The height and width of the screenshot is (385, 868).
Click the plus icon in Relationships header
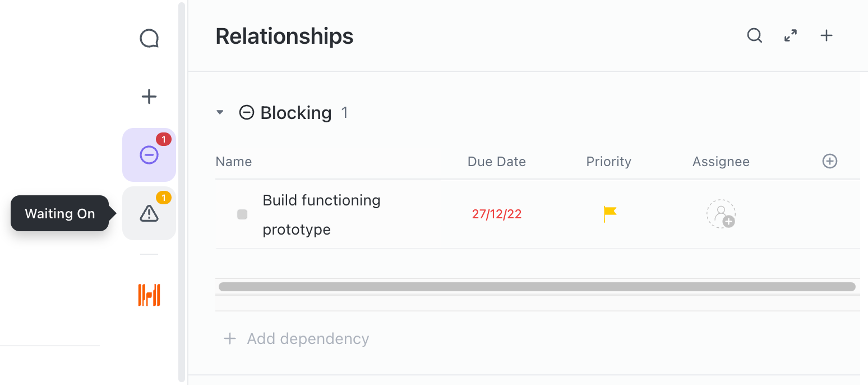(x=826, y=35)
